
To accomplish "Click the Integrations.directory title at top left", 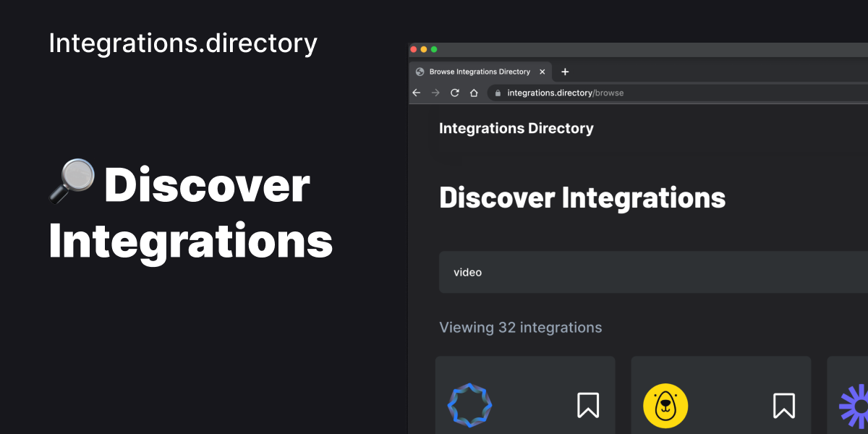I will (x=183, y=43).
